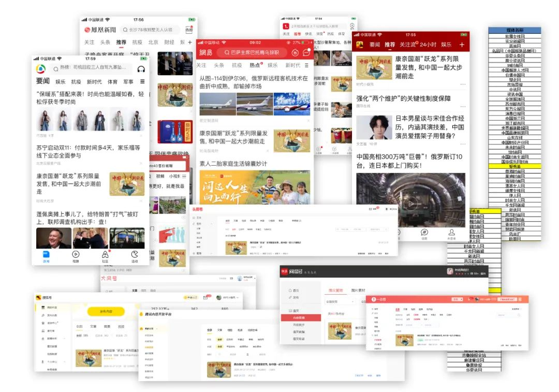
Task: Open account dropdown in 搜狐号 header
Action: coord(227,297)
